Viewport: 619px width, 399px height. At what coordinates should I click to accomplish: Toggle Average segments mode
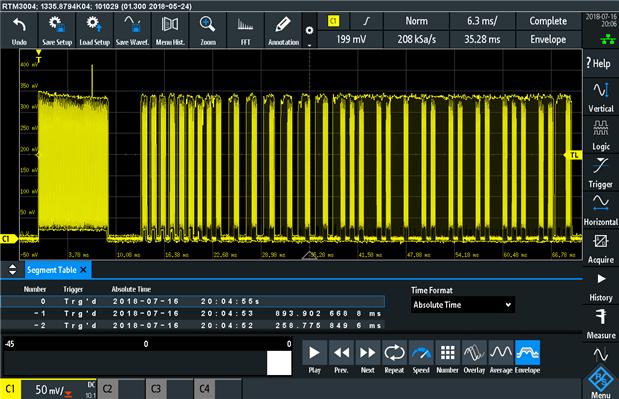(501, 358)
